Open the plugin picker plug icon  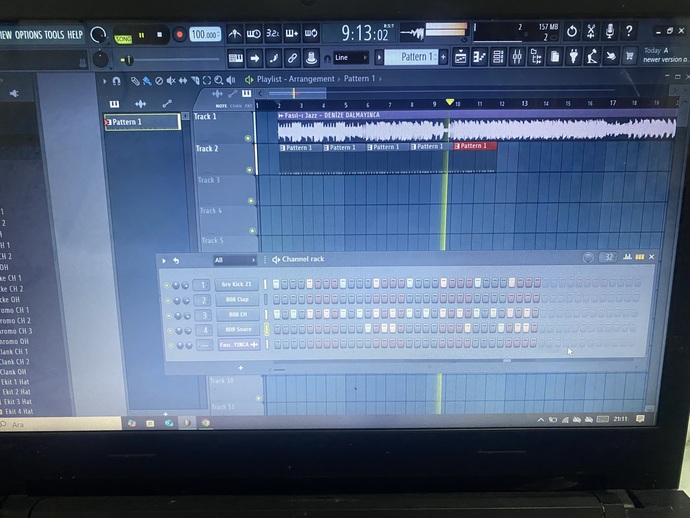pos(573,56)
